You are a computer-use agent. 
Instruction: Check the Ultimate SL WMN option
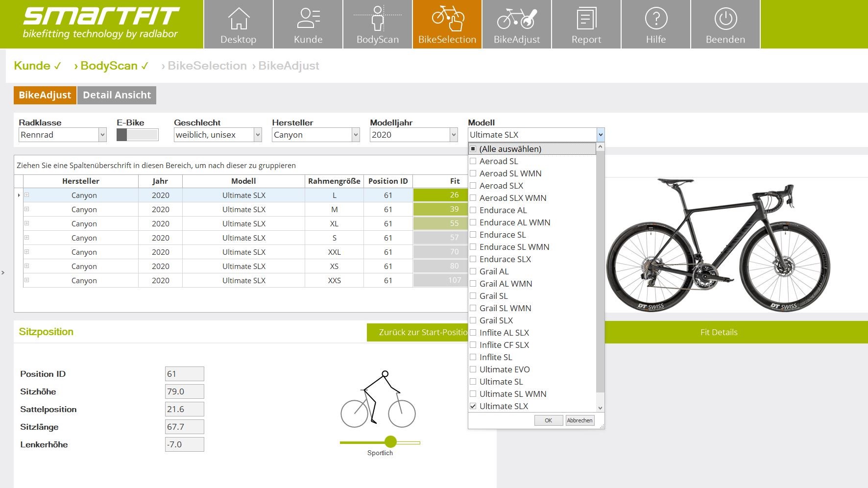point(473,394)
